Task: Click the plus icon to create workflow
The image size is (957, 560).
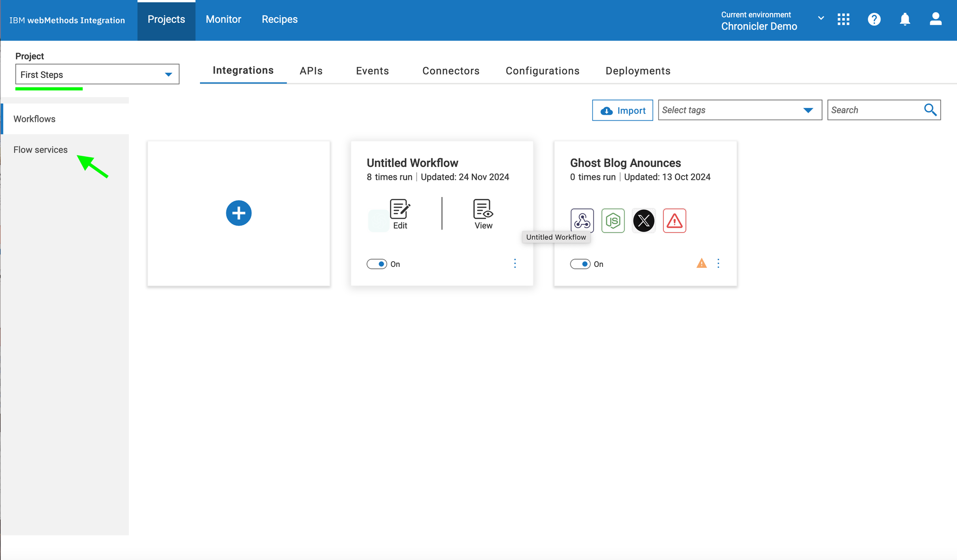Action: pyautogui.click(x=238, y=213)
